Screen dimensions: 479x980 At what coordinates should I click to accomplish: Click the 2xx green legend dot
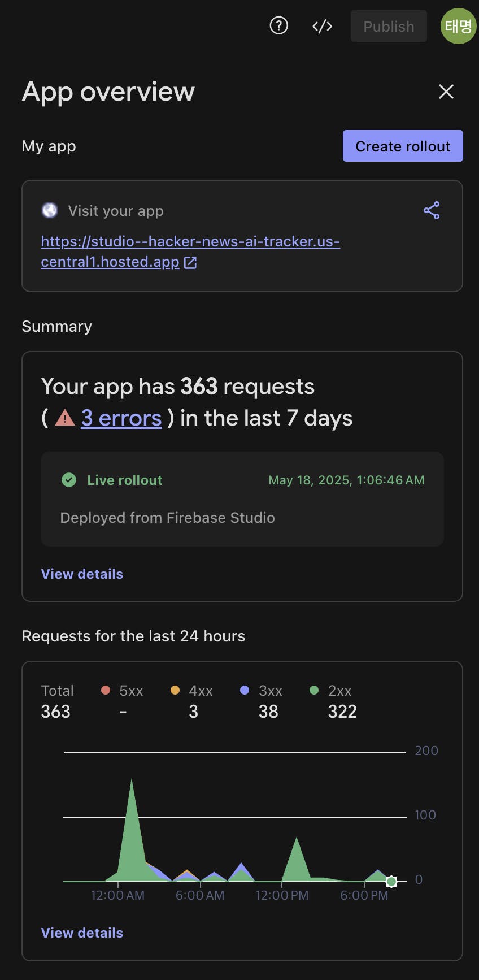coord(314,690)
